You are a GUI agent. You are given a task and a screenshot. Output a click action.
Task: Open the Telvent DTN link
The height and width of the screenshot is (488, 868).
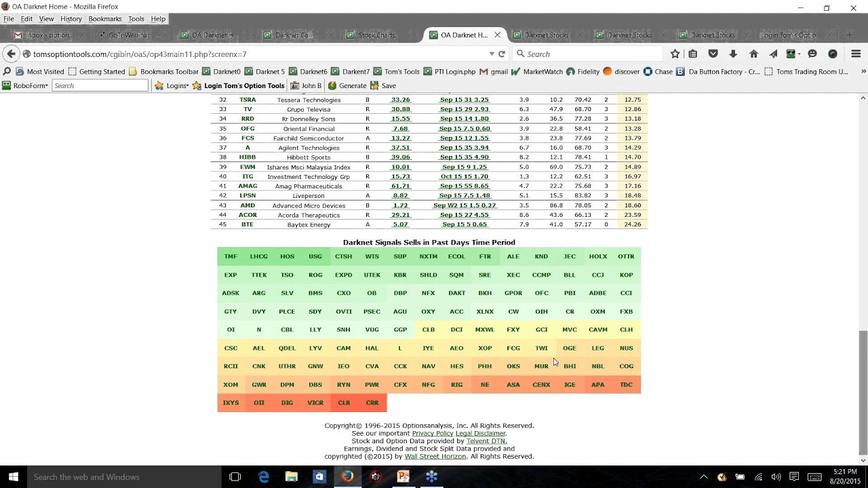pyautogui.click(x=486, y=441)
